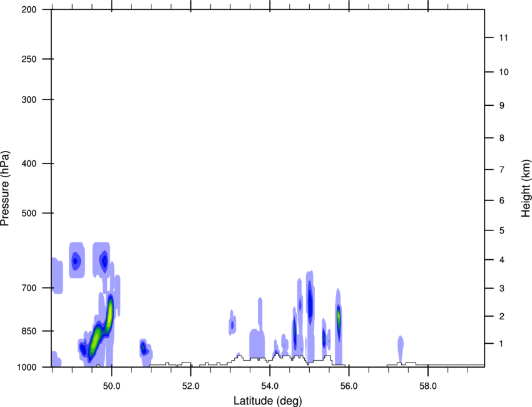
Task: Click the 8 km height label
Action: (501, 138)
